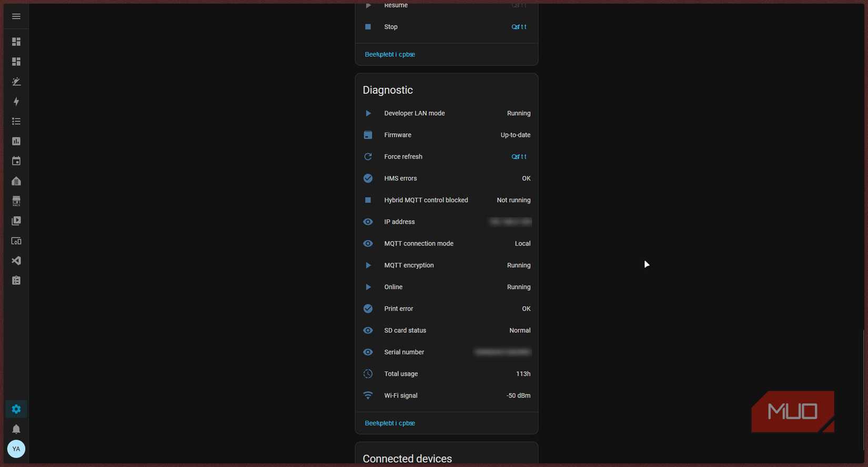Open the Energy lightning bolt sidebar icon

pos(16,102)
